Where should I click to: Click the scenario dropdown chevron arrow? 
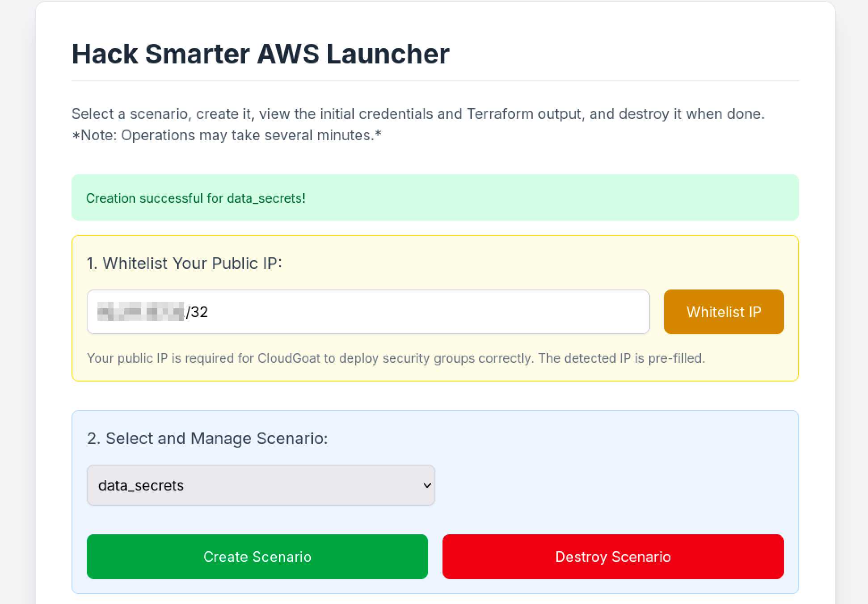point(427,485)
